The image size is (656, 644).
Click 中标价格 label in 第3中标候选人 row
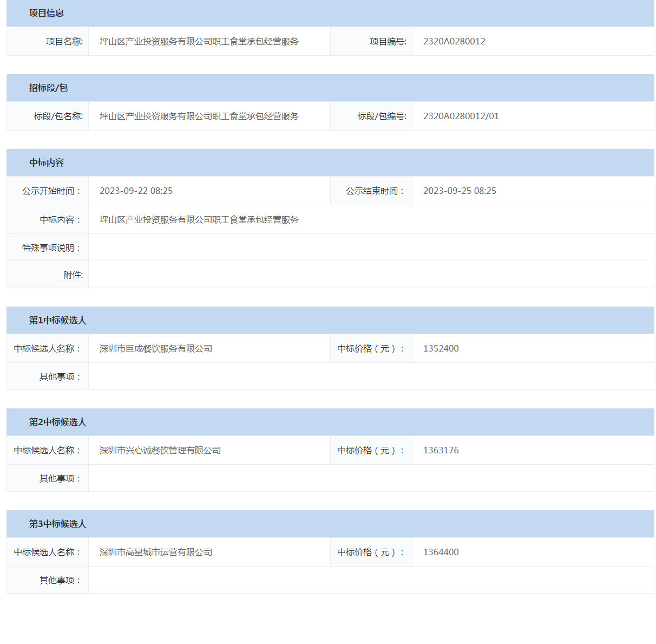371,552
